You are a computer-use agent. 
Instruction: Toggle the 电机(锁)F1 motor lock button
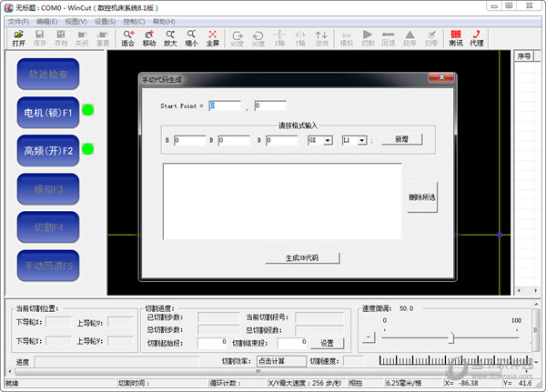(48, 113)
